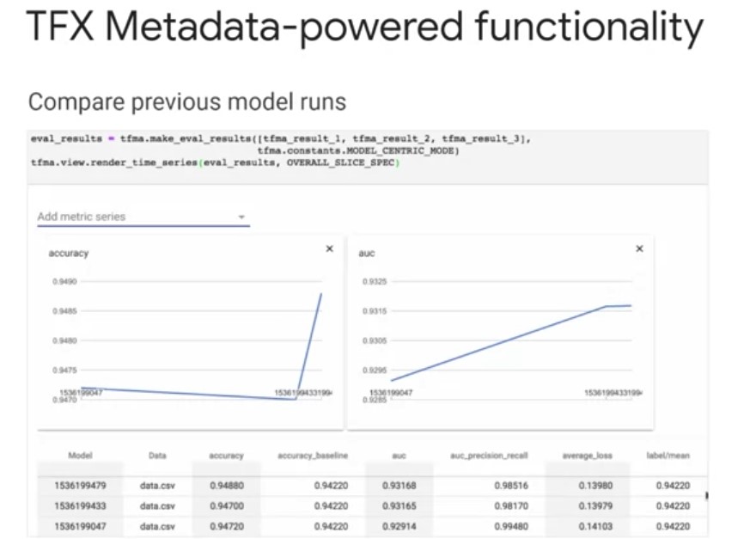Sort by the Model column header
This screenshot has height=539, width=756.
point(80,456)
